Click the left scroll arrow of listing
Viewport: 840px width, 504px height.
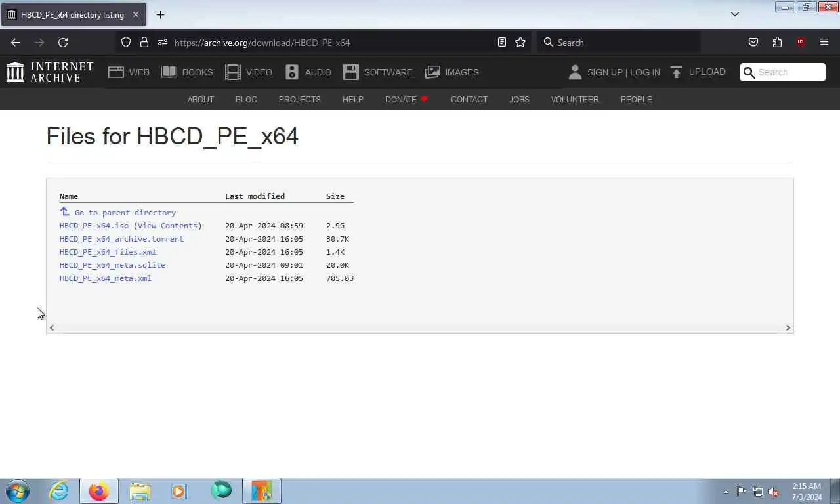52,327
